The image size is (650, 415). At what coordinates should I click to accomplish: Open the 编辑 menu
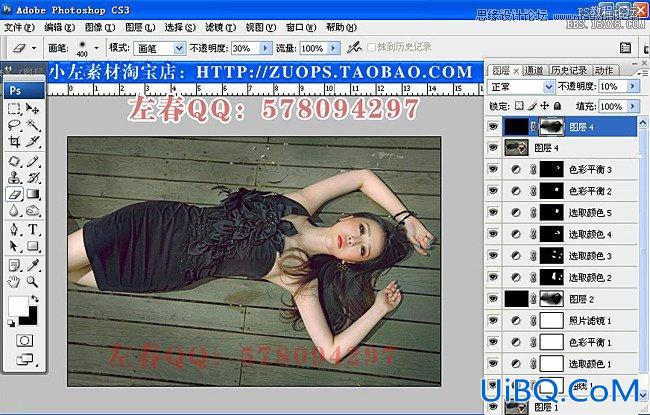(x=59, y=27)
